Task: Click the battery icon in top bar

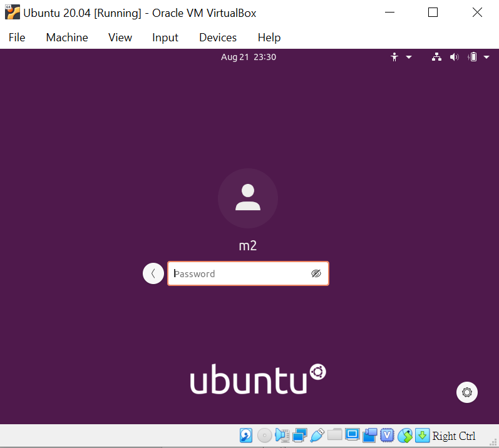Action: tap(472, 57)
